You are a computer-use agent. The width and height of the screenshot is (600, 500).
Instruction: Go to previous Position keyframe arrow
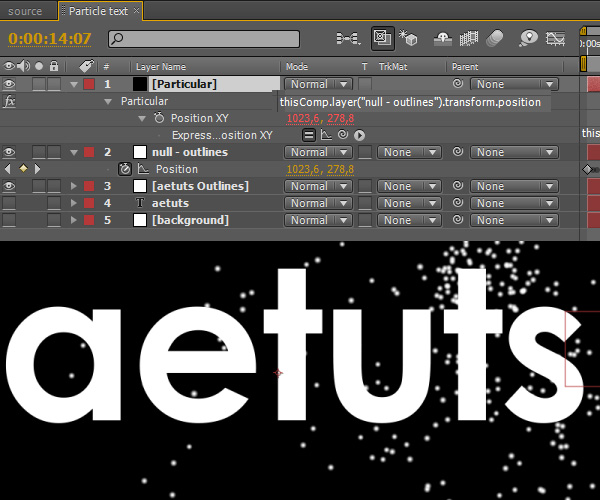[8, 168]
